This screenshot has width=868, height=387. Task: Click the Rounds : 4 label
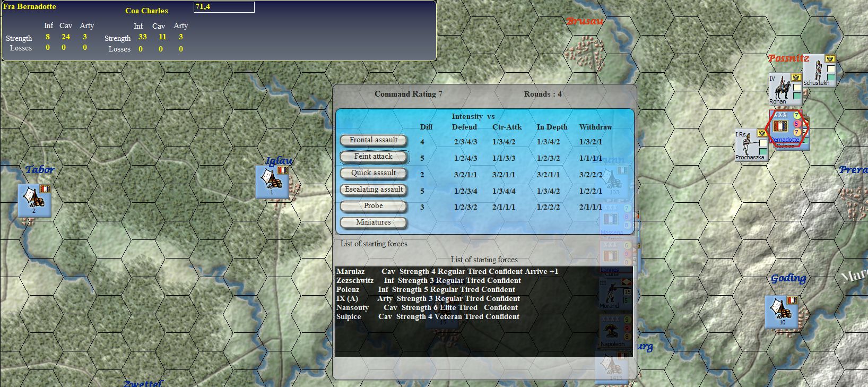[x=543, y=94]
